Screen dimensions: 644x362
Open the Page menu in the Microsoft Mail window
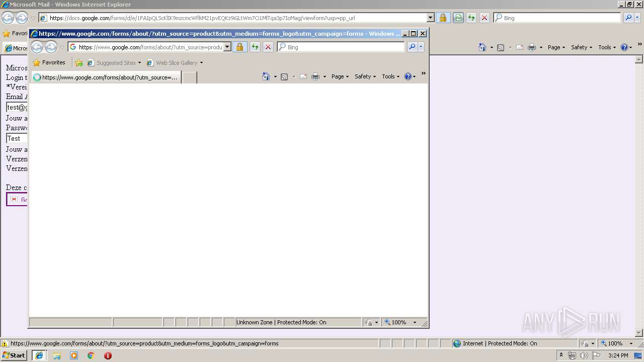[556, 47]
